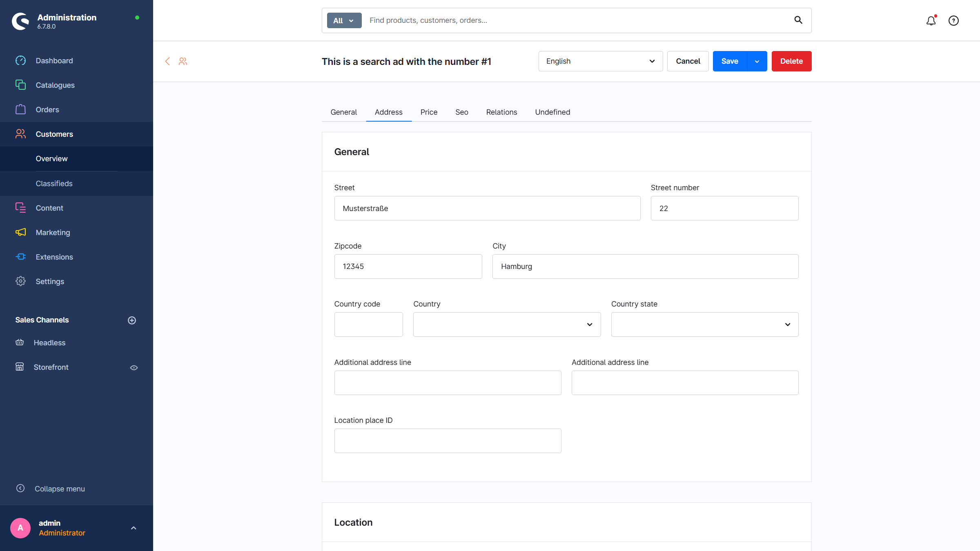Add a sales channel with plus icon
The image size is (980, 551).
(x=131, y=320)
